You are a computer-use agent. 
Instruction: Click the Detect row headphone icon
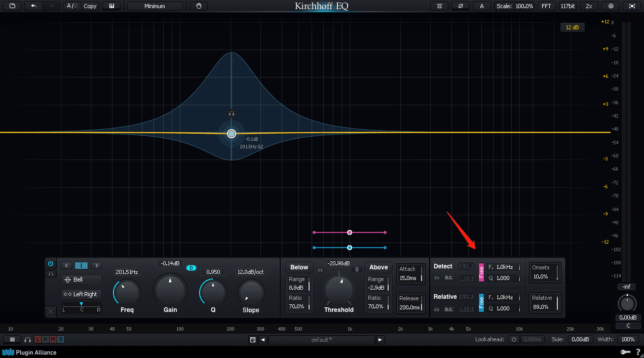437,277
